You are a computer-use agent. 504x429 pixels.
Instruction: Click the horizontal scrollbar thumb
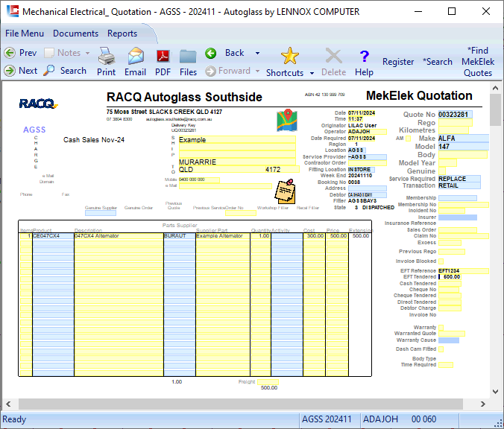240,404
